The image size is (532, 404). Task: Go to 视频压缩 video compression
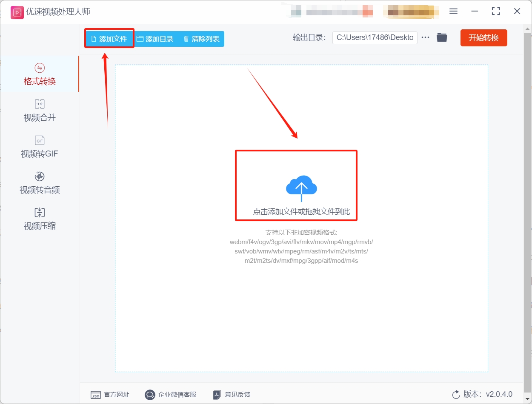pos(40,219)
